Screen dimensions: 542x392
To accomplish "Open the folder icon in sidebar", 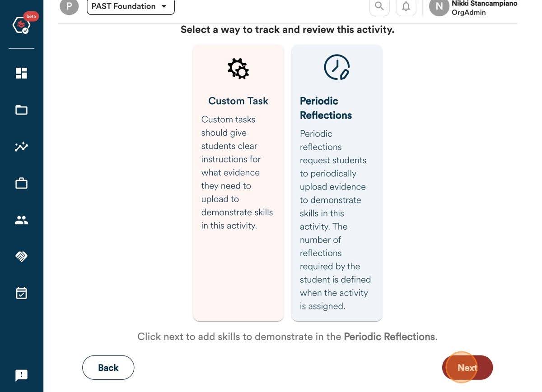I will 22,110.
